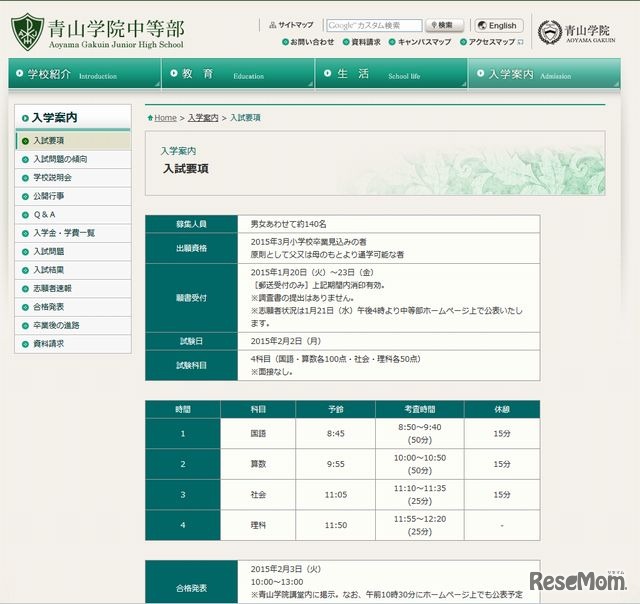Open the お問い合わせ contact link
Viewport: 640px width, 604px height.
click(x=312, y=42)
